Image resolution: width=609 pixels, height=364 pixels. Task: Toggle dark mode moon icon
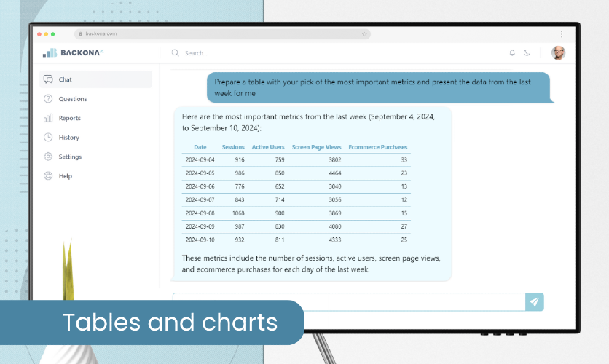(527, 52)
